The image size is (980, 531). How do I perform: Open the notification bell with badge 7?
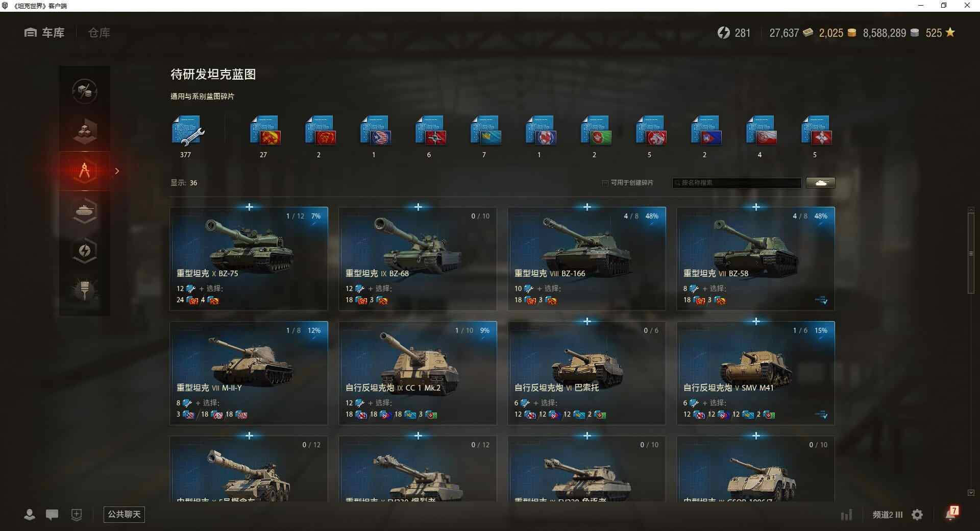(x=951, y=514)
